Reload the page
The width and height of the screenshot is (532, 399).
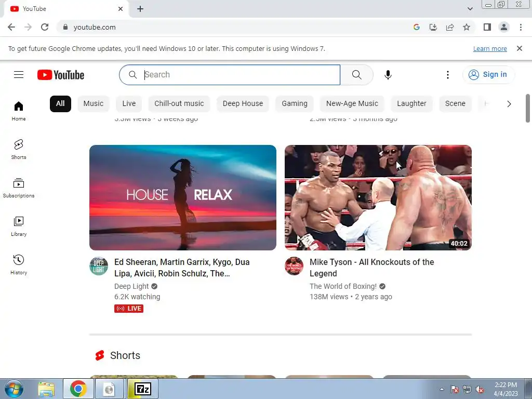45,27
